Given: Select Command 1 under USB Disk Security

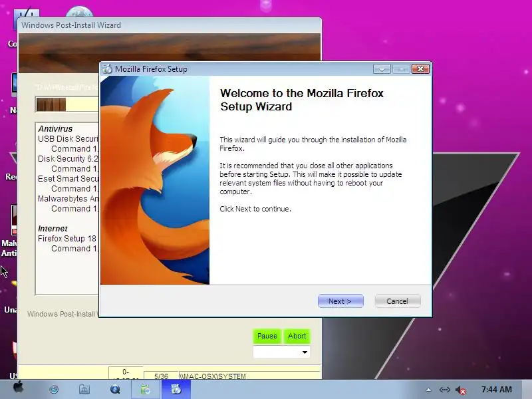Looking at the screenshot, I should coord(75,148).
